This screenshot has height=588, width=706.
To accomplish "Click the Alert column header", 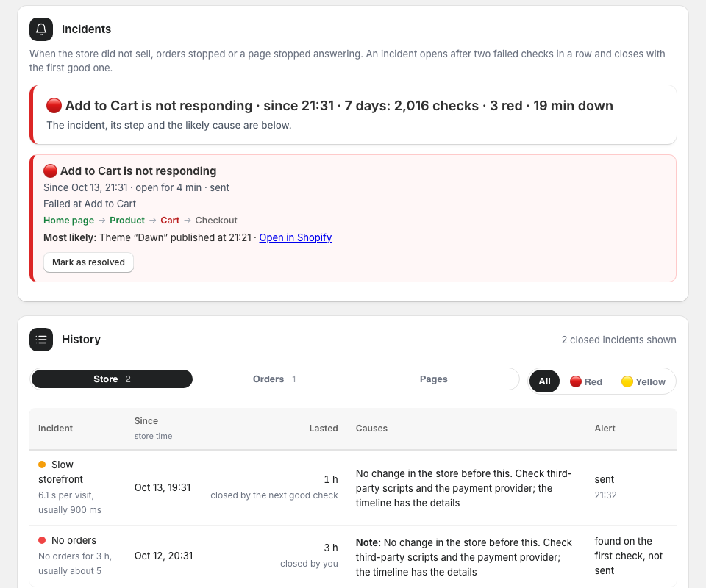I will [x=605, y=429].
